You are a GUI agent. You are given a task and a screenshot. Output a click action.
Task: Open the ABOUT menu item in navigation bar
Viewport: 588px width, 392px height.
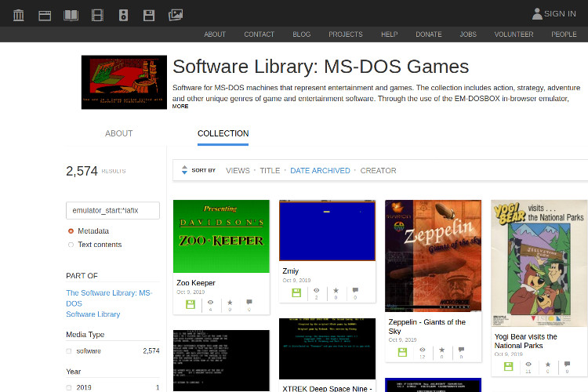coord(215,34)
